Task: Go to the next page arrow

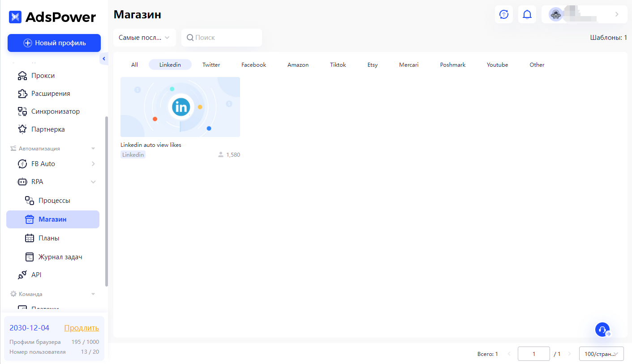Action: click(x=570, y=354)
